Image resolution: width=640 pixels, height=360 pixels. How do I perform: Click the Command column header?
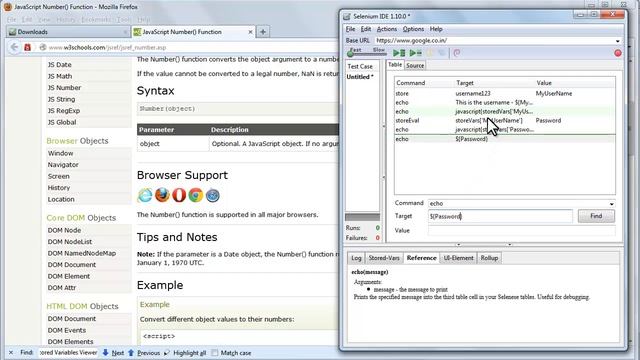tap(424, 83)
